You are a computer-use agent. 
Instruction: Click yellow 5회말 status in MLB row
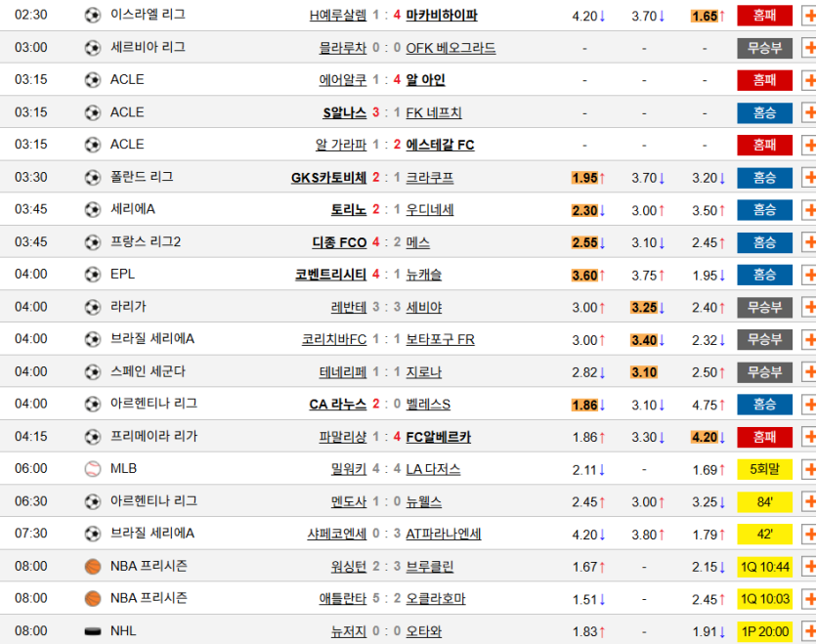coord(764,469)
